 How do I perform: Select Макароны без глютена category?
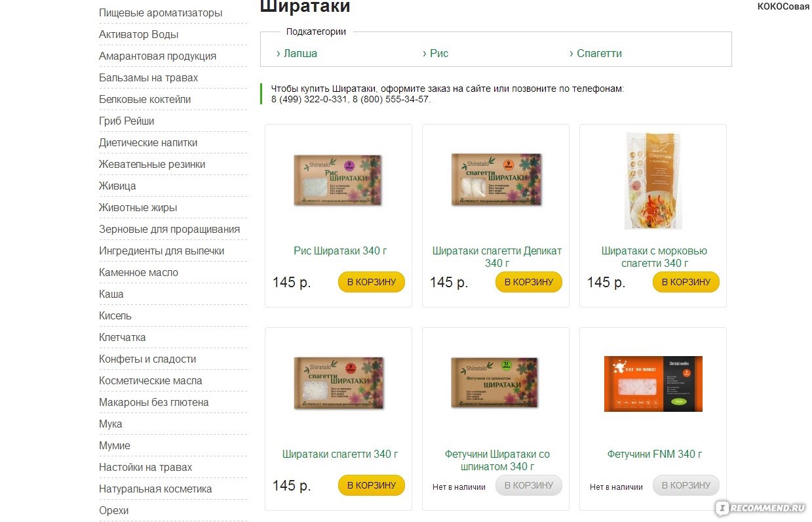154,402
